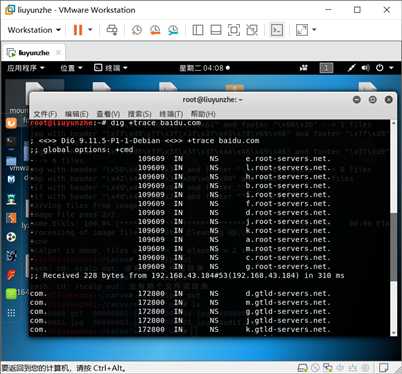Open the 终端 terminal app menu
The width and height of the screenshot is (402, 374).
pyautogui.click(x=111, y=68)
